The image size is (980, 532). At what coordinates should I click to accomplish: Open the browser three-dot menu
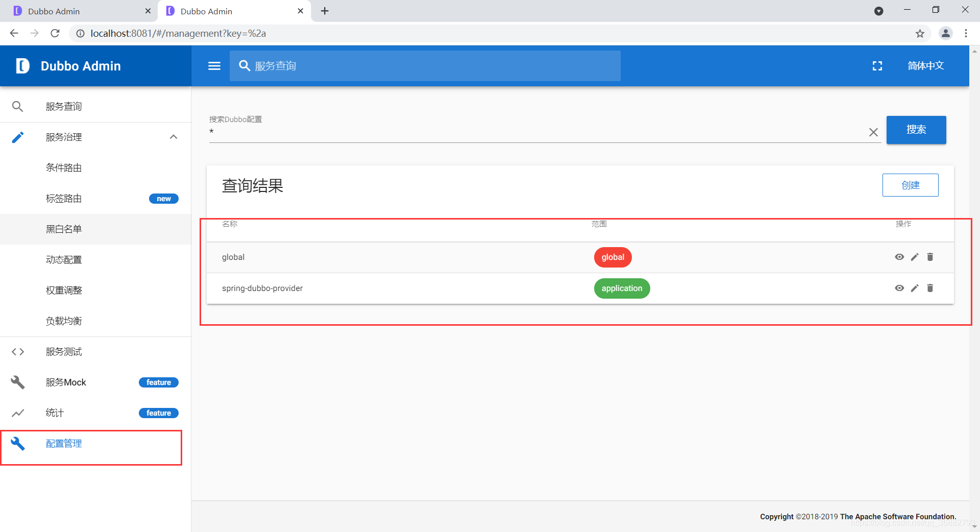click(966, 33)
